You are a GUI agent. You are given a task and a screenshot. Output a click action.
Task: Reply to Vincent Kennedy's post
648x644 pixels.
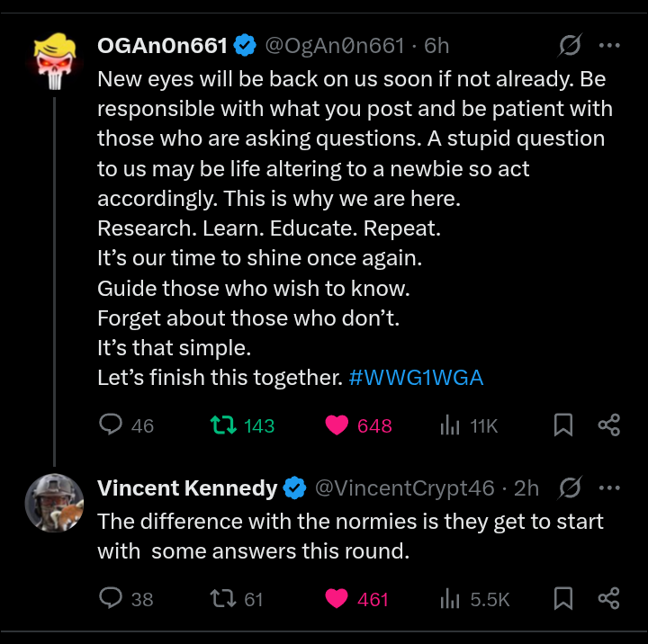(x=111, y=598)
